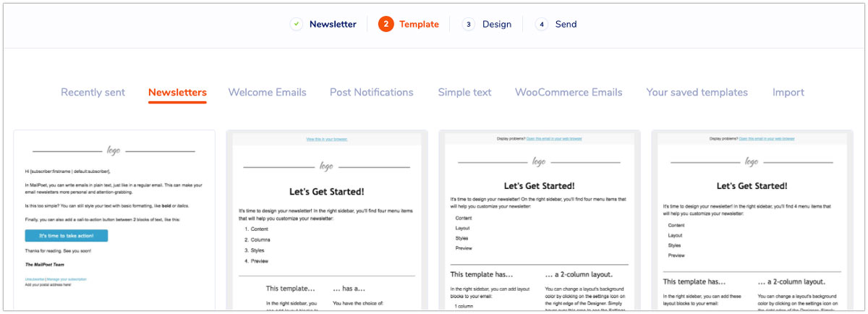This screenshot has width=868, height=314.
Task: Click '4. Preview' item in numbered list
Action: (256, 260)
